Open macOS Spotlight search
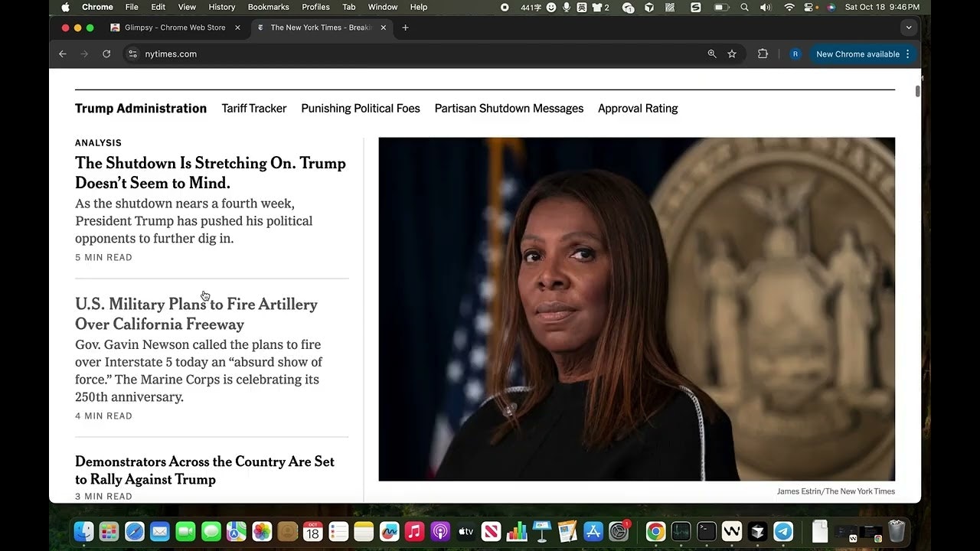980x551 pixels. click(744, 7)
